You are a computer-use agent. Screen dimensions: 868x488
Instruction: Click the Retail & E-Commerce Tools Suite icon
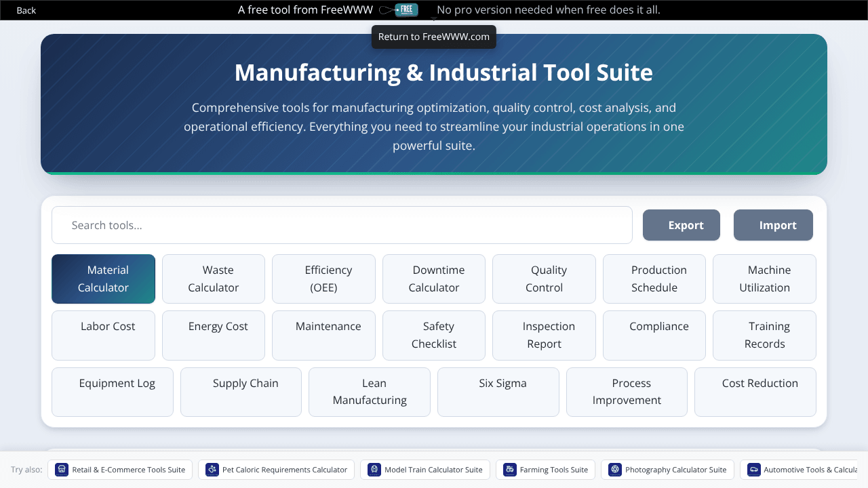tap(62, 470)
